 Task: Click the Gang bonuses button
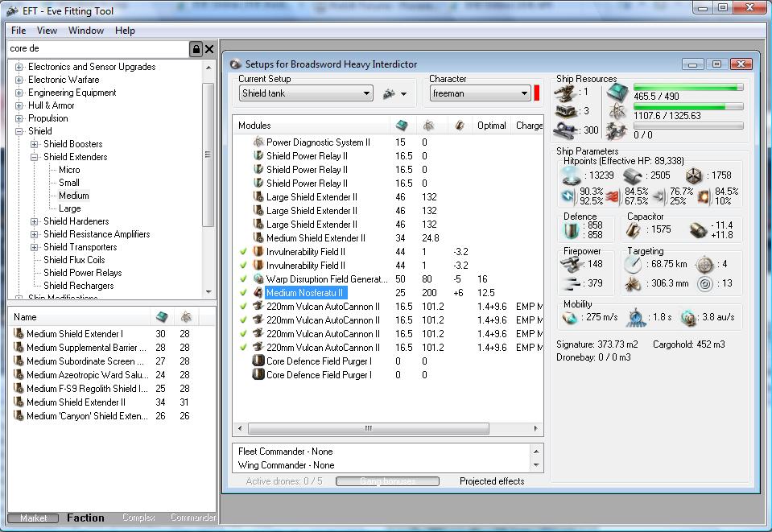387,481
